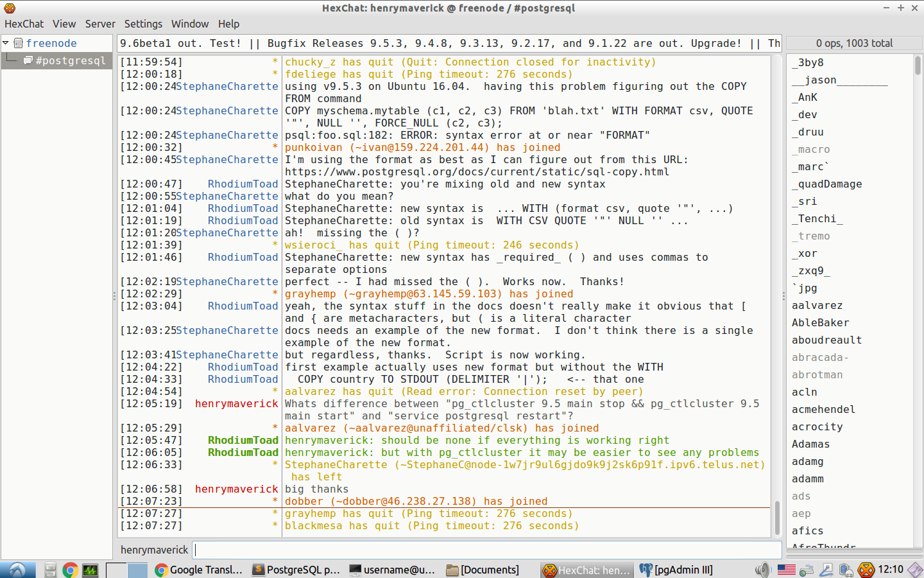Open the Server menu
The height and width of the screenshot is (578, 924).
tap(100, 24)
